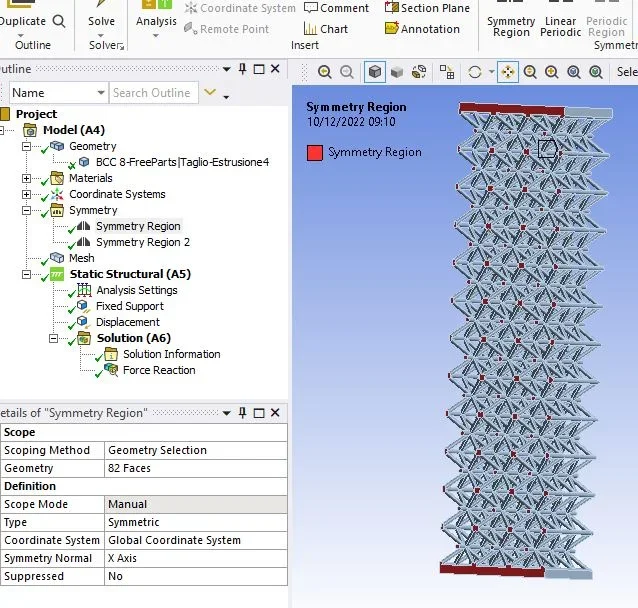The height and width of the screenshot is (608, 638).
Task: Click the Solve button
Action: [101, 21]
